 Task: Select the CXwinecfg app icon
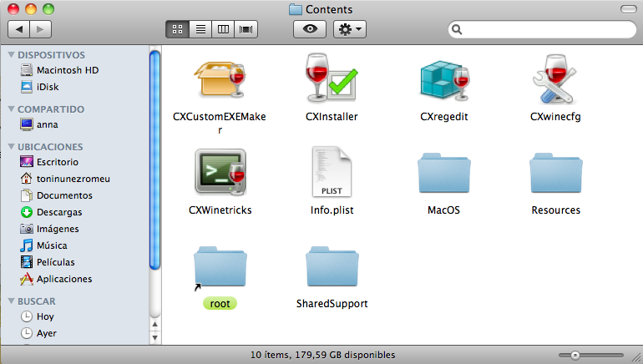coord(554,78)
